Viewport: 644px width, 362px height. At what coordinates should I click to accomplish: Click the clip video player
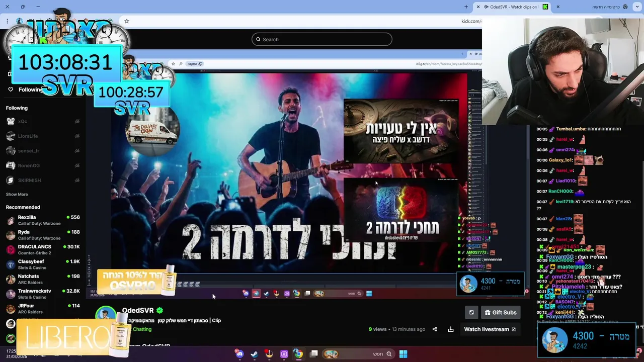click(x=307, y=173)
